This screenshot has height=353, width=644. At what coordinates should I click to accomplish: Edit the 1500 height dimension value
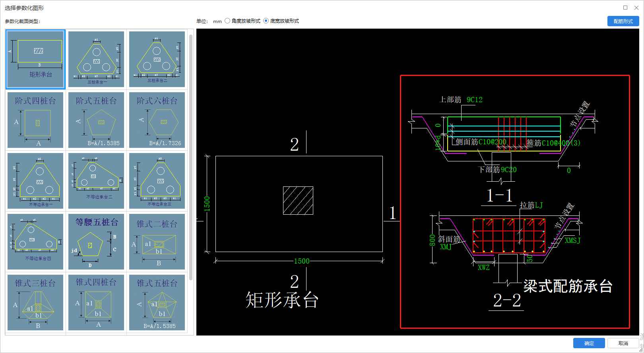click(207, 204)
